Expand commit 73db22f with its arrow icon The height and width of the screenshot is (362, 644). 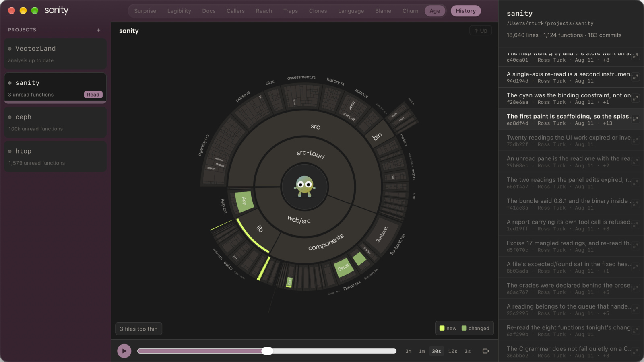coord(635,140)
